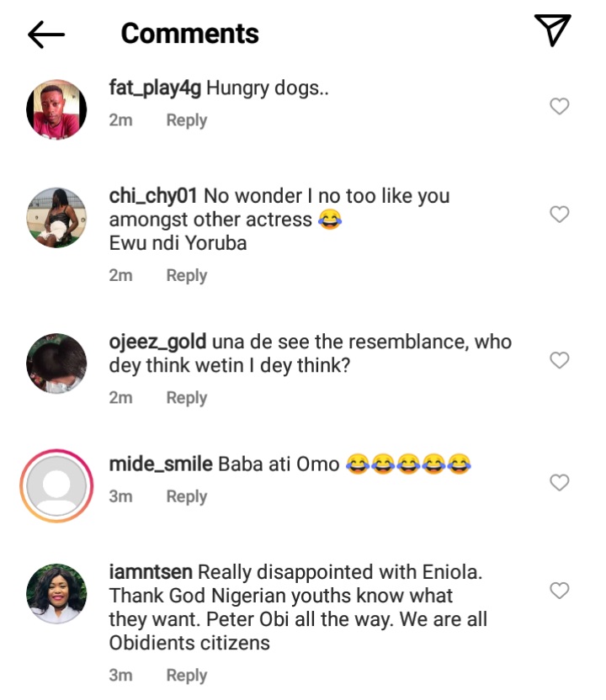Viewport: 606px width, 700px height.
Task: Go back using the arrow icon
Action: (x=45, y=34)
